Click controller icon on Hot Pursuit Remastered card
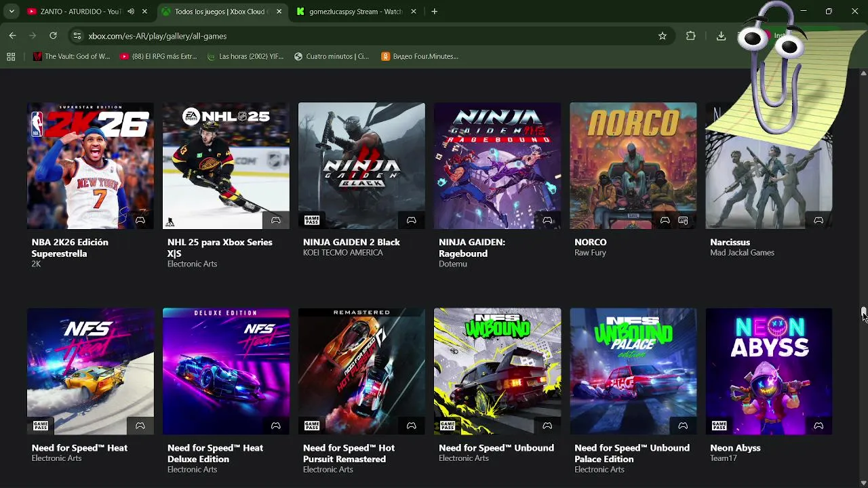Viewport: 868px width, 488px height. point(412,426)
